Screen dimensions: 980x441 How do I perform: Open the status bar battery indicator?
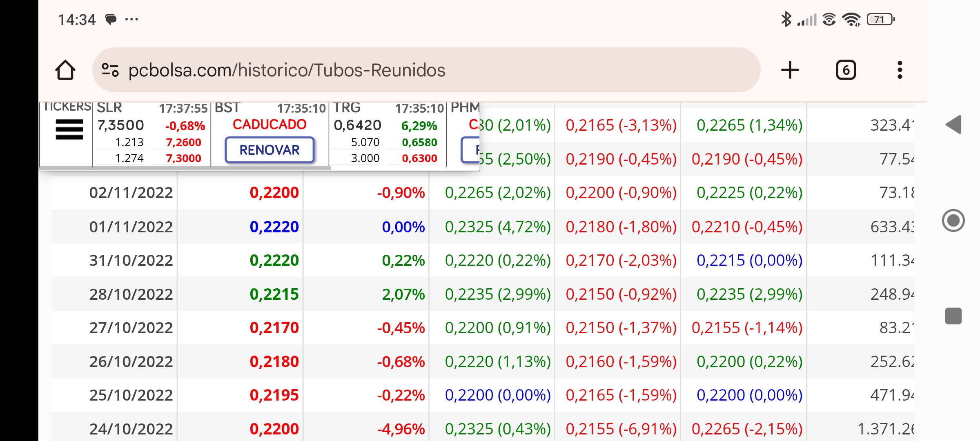pos(881,19)
